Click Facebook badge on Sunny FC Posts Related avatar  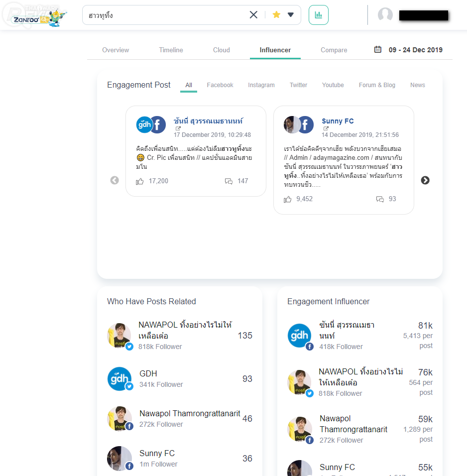click(129, 466)
